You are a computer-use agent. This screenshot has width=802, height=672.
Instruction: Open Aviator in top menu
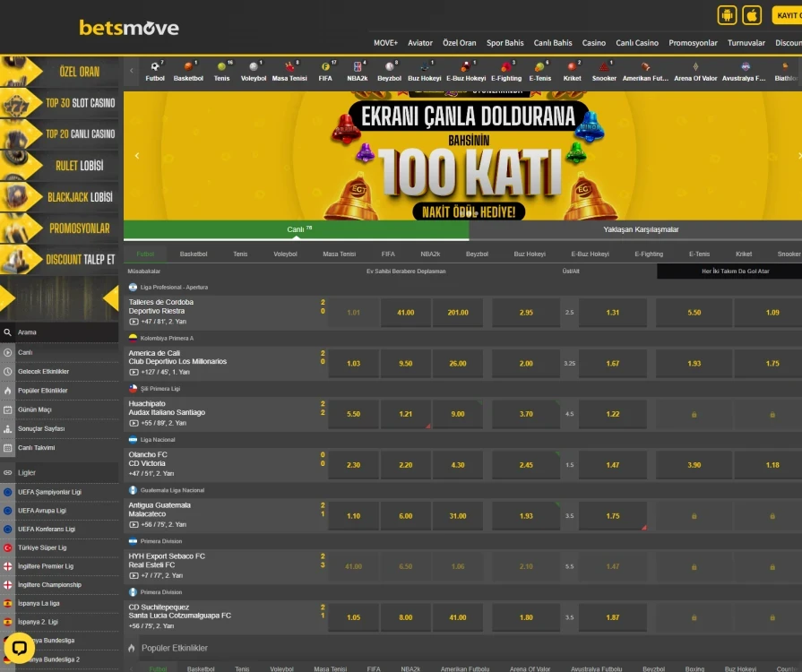420,43
